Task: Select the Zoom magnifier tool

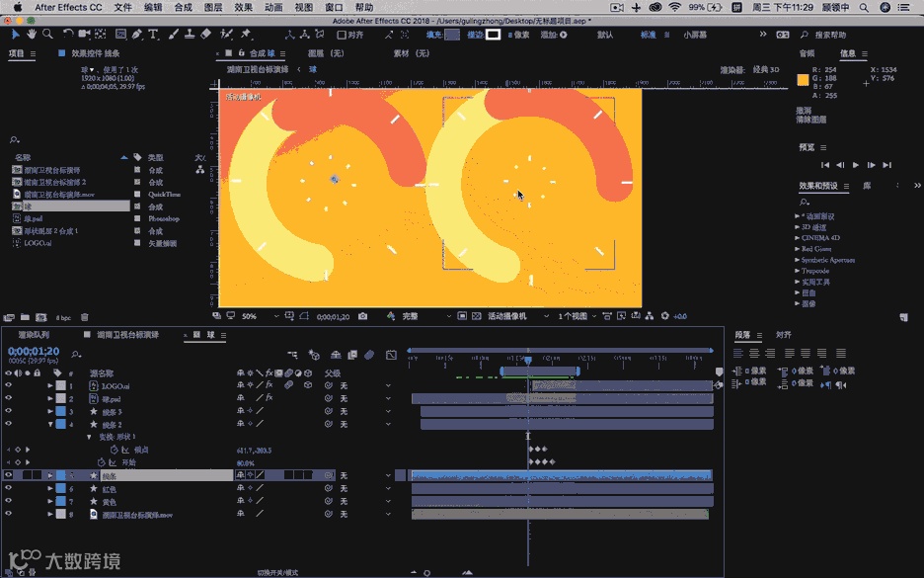Action: pyautogui.click(x=47, y=34)
